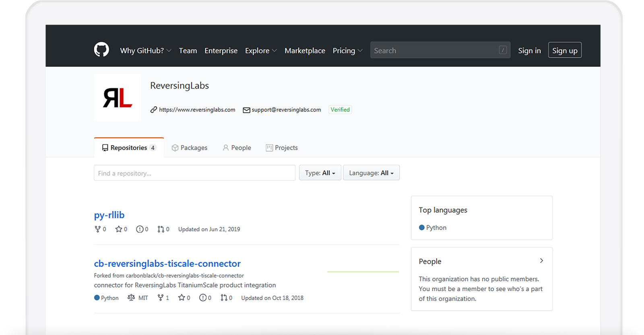Open the Type: All filter dropdown
Screen dimensions: 644x335
point(320,173)
